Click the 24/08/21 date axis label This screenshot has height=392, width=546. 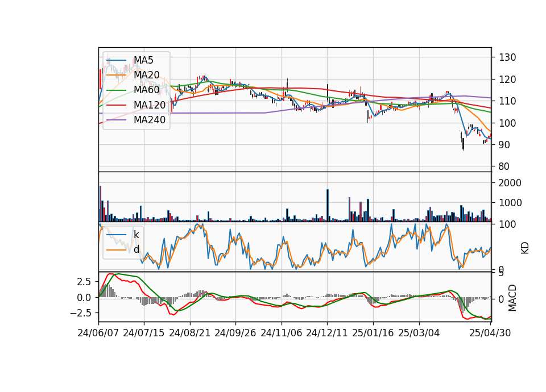[x=190, y=333]
